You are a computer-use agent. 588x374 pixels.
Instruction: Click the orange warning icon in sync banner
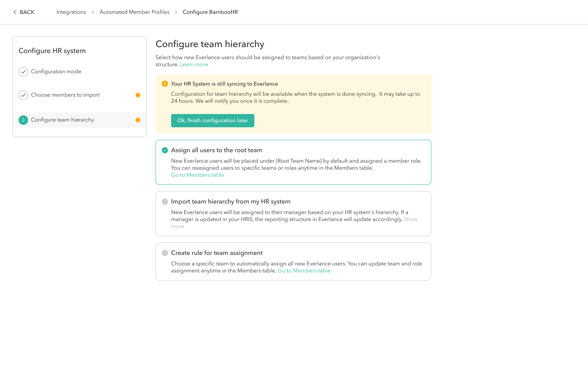165,84
